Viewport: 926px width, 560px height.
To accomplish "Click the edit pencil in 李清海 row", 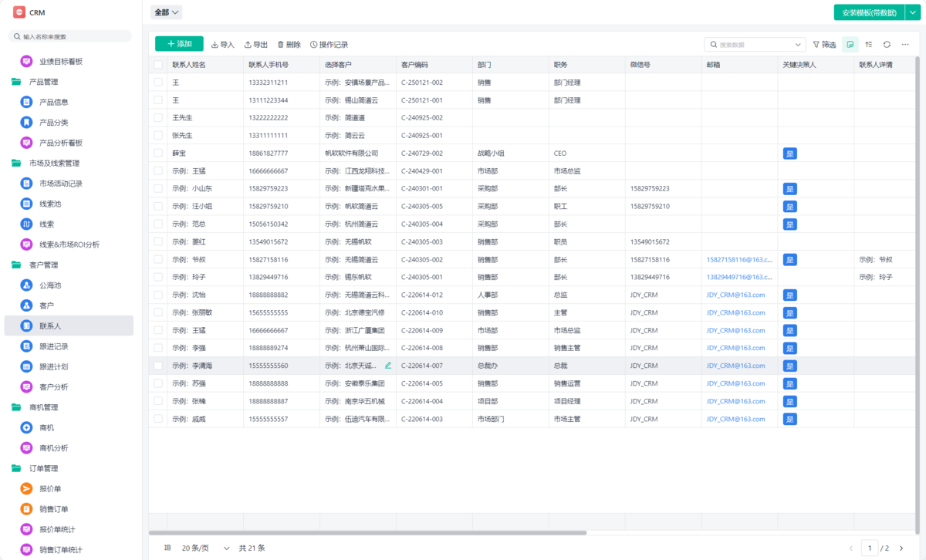I will pyautogui.click(x=388, y=366).
